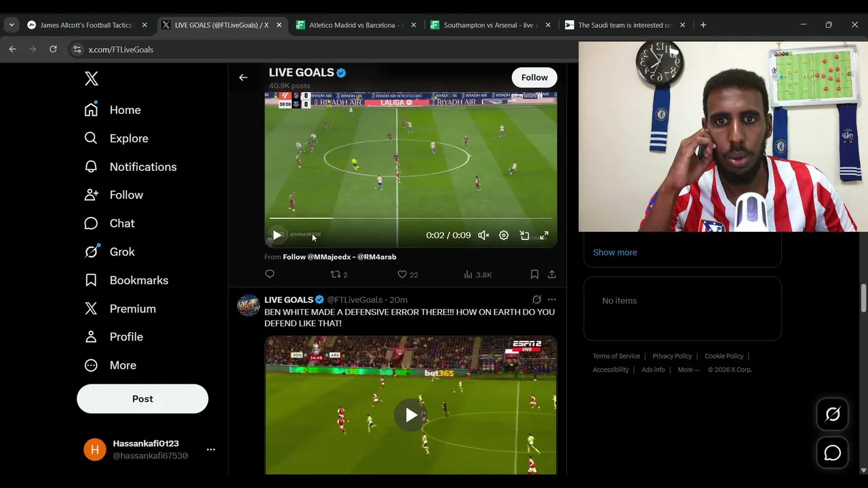Viewport: 868px width, 488px height.
Task: Click Grok explain icon on Ben White post
Action: pos(536,300)
